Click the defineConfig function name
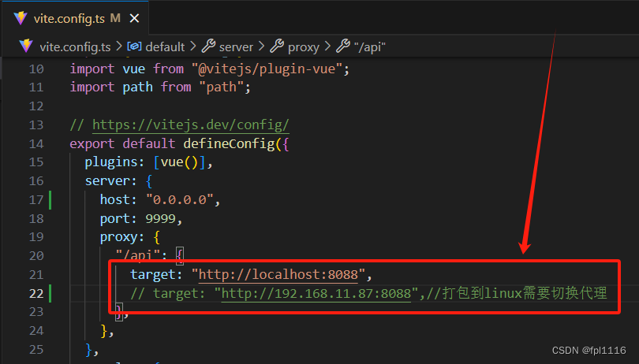Image resolution: width=639 pixels, height=364 pixels. [x=229, y=143]
